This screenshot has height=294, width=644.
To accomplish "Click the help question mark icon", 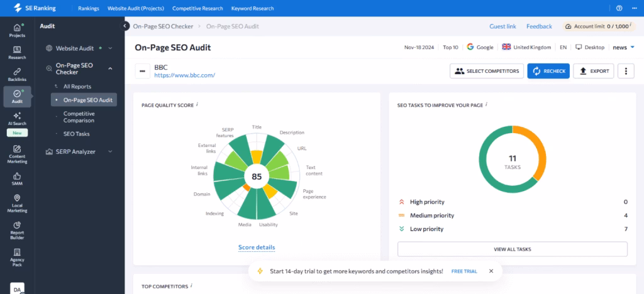I will [619, 8].
